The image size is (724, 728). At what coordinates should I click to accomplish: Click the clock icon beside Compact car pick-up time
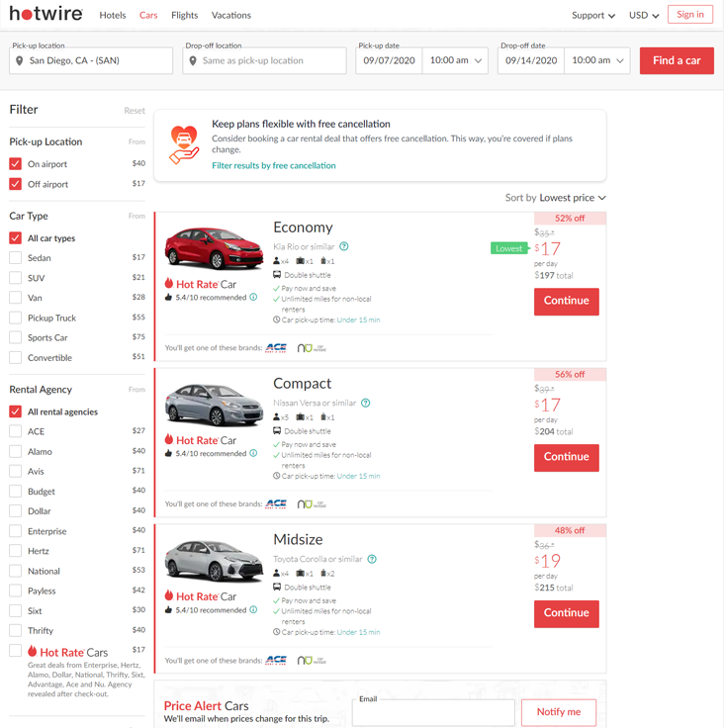coord(276,476)
